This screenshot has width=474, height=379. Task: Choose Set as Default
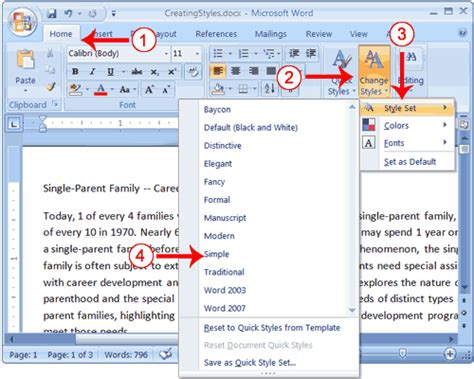[x=410, y=162]
